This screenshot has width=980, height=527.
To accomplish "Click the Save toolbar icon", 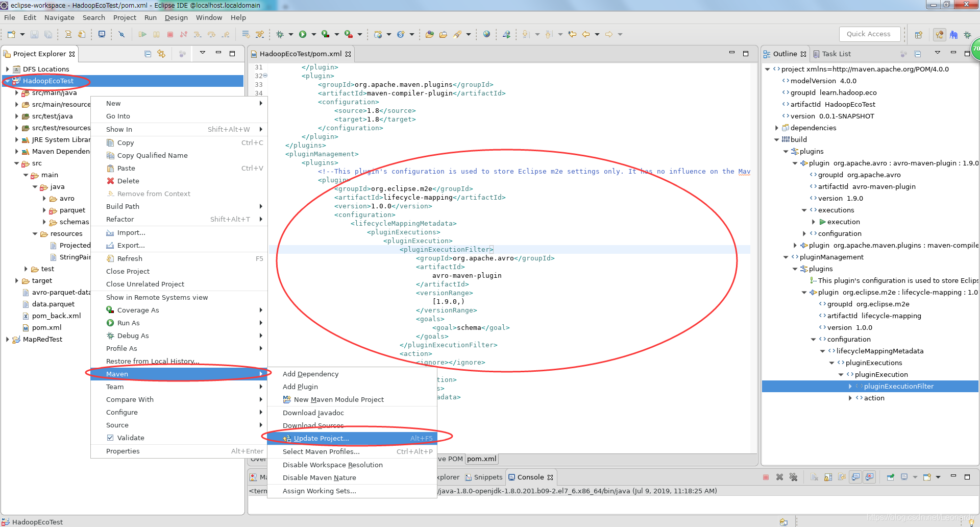I will pos(34,34).
